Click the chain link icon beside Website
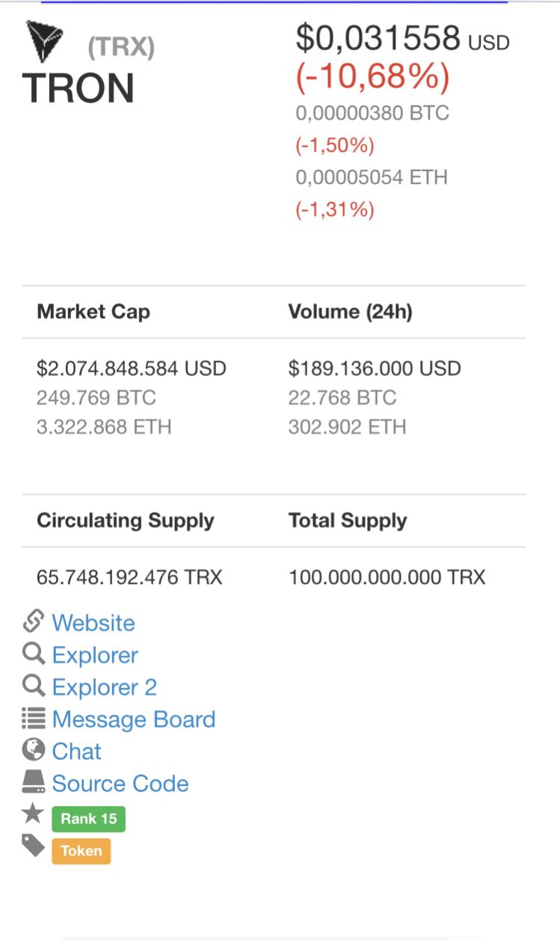 34,621
